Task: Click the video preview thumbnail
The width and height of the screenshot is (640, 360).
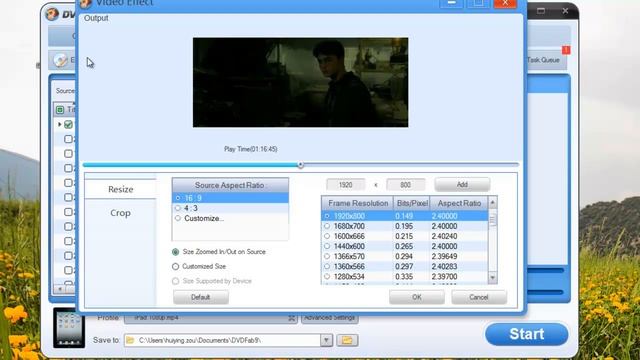Action: click(300, 82)
